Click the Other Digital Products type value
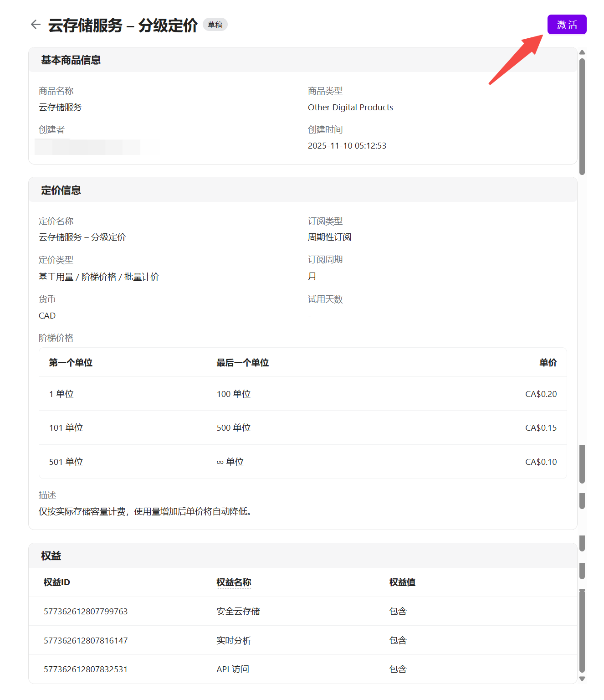The width and height of the screenshot is (604, 700). [350, 107]
